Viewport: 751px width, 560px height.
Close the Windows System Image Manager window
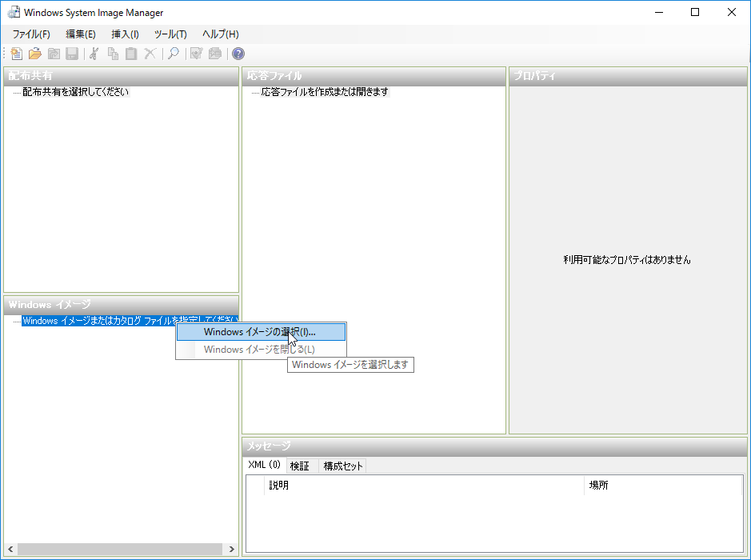pyautogui.click(x=731, y=13)
